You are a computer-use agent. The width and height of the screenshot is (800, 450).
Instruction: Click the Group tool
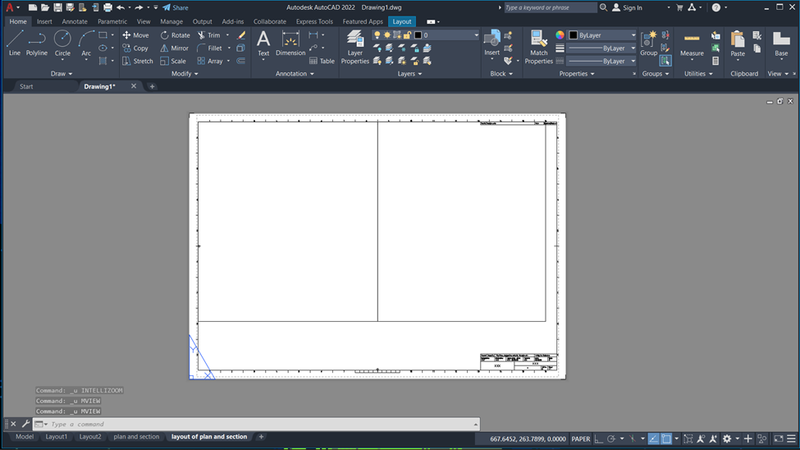click(x=648, y=43)
